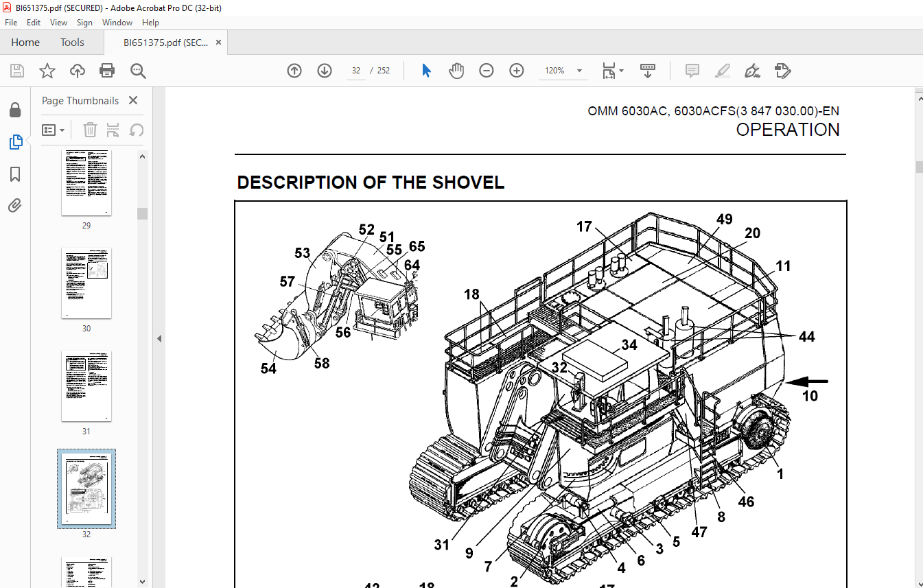Close the Page Thumbnails panel
This screenshot has height=588, width=923.
point(133,100)
